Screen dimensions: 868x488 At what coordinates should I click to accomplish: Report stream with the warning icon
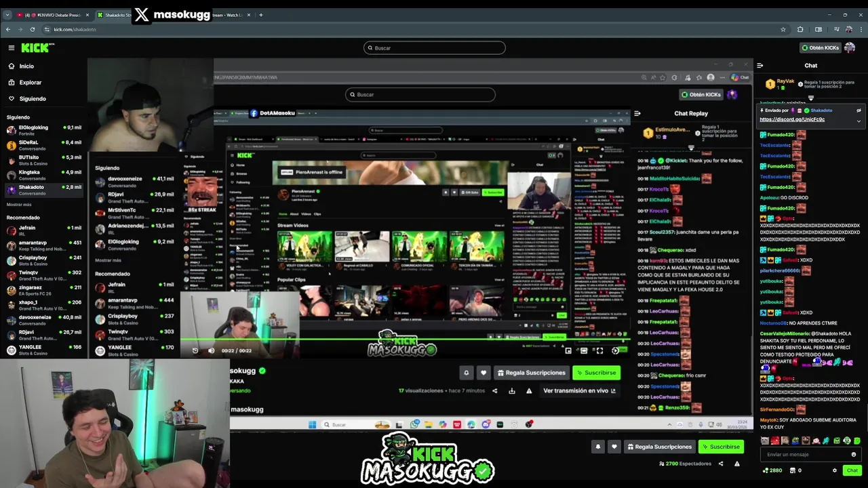(737, 464)
